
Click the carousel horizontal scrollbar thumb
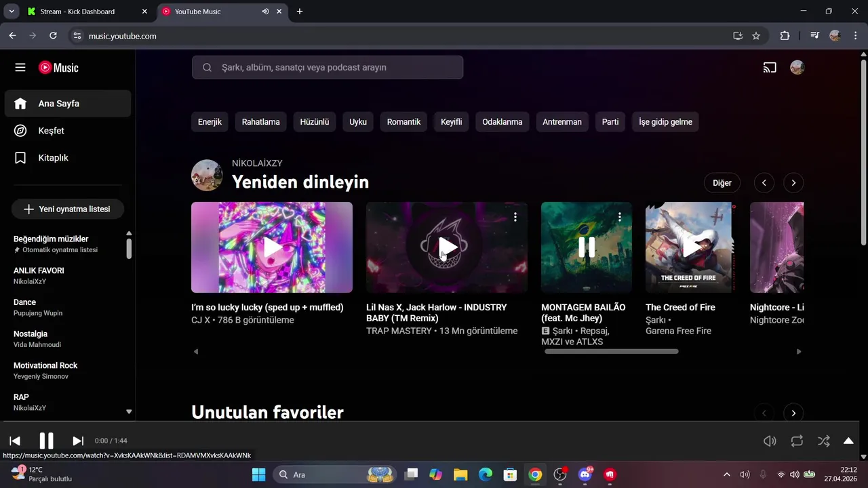[x=611, y=351]
